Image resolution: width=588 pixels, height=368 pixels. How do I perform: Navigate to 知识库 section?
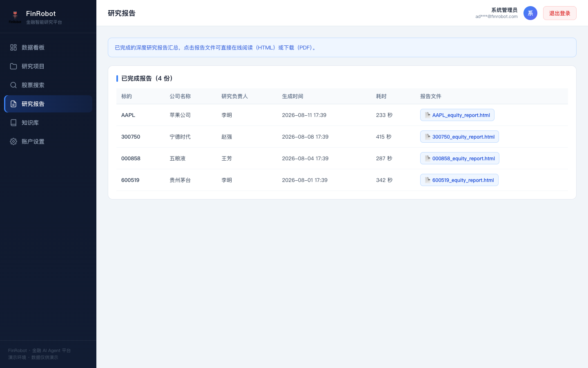(48, 123)
